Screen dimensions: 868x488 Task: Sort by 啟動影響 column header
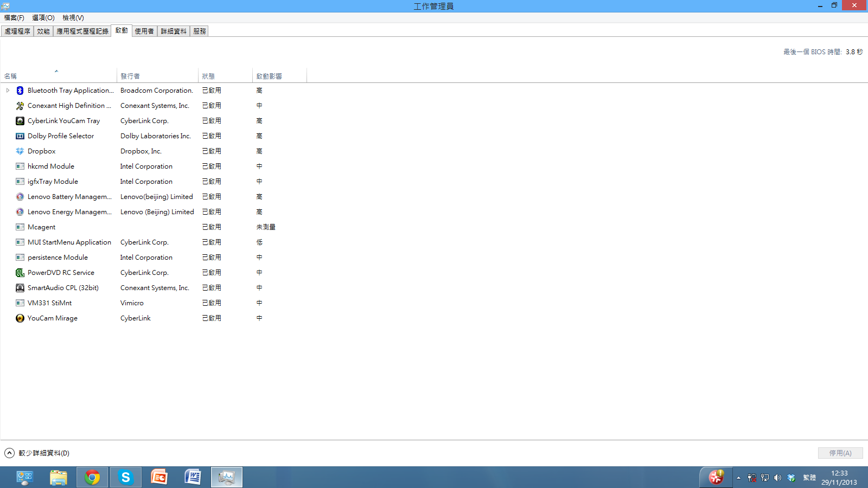279,76
